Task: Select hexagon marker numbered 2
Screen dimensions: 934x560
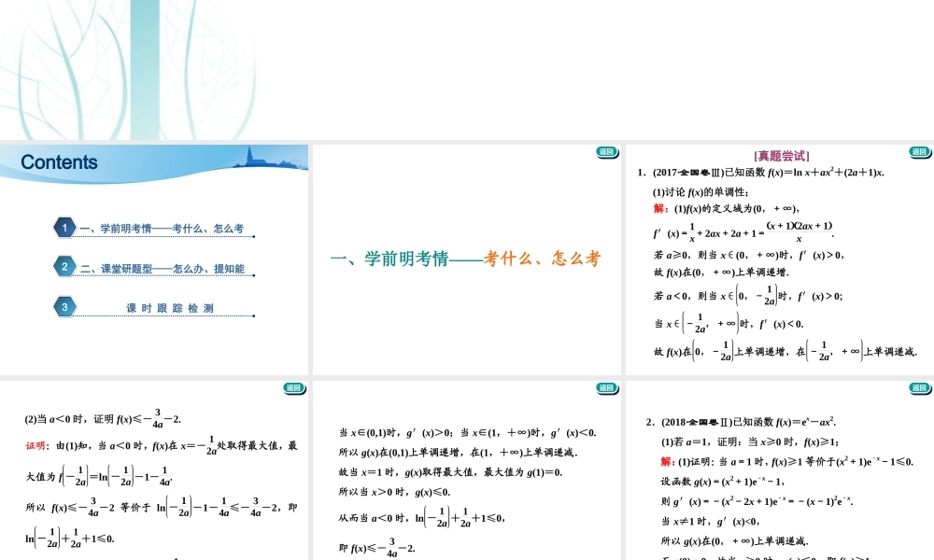Action: point(64,266)
